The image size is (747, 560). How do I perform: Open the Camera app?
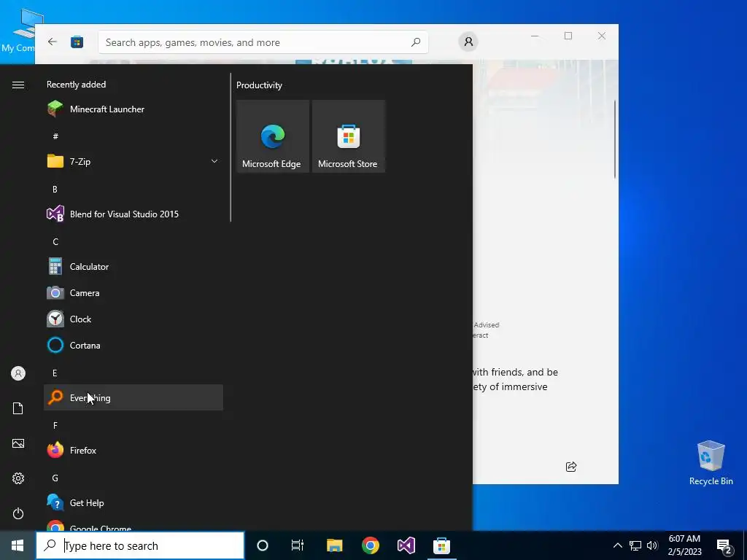(x=133, y=293)
